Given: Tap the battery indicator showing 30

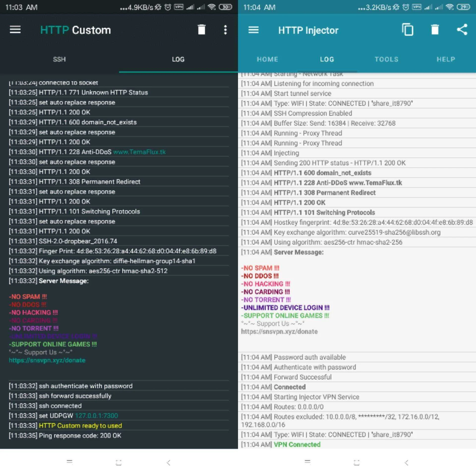Looking at the screenshot, I should tap(225, 7).
